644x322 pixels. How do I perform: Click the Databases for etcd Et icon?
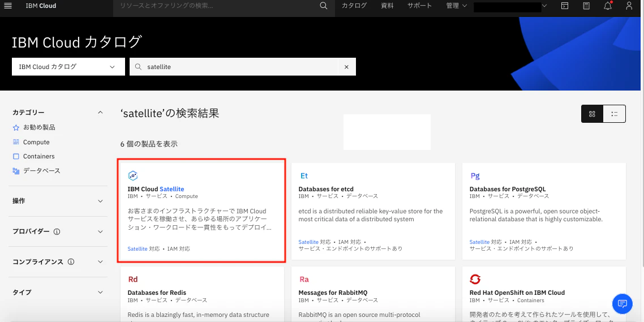pos(304,176)
